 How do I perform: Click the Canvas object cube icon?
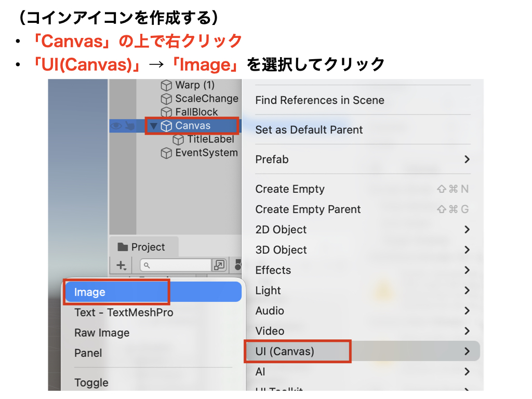pos(166,126)
